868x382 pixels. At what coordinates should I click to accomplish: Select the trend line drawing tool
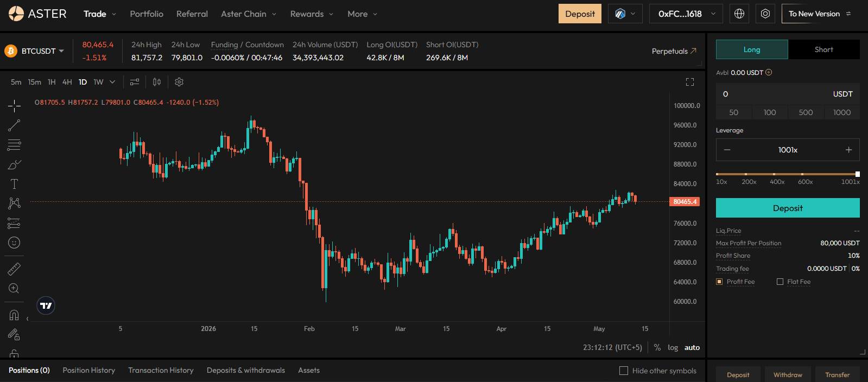[14, 125]
